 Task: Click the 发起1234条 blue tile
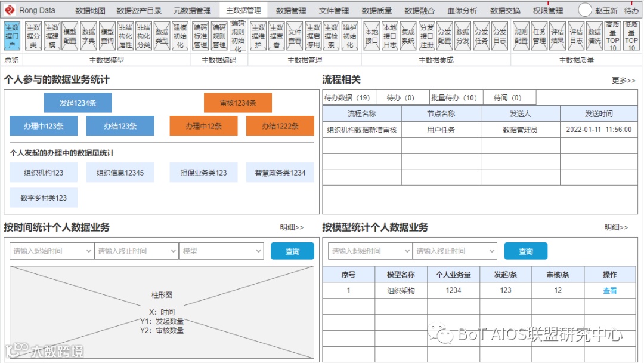click(78, 103)
